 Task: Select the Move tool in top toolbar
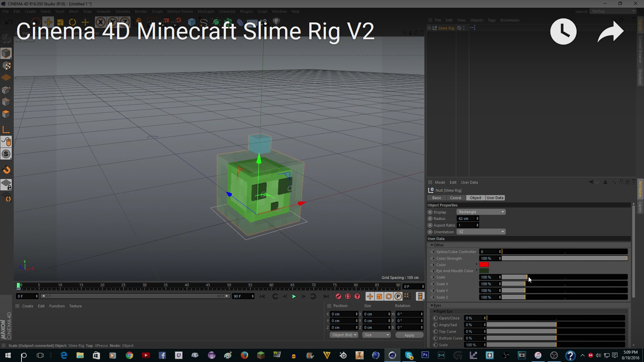point(48,22)
